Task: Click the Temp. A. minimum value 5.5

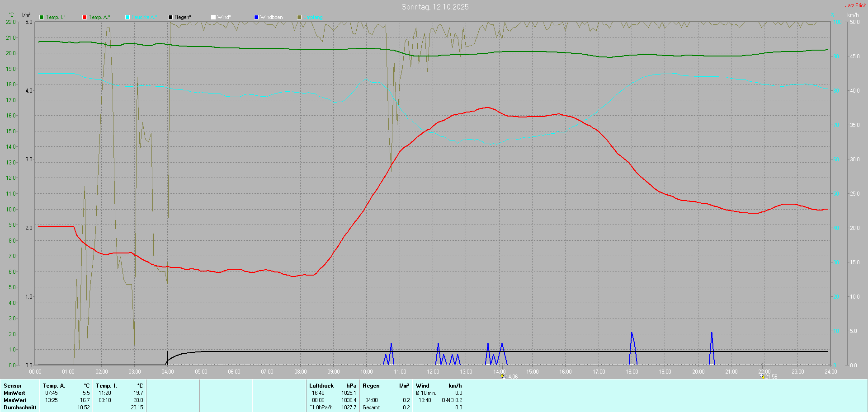Action: 86,393
